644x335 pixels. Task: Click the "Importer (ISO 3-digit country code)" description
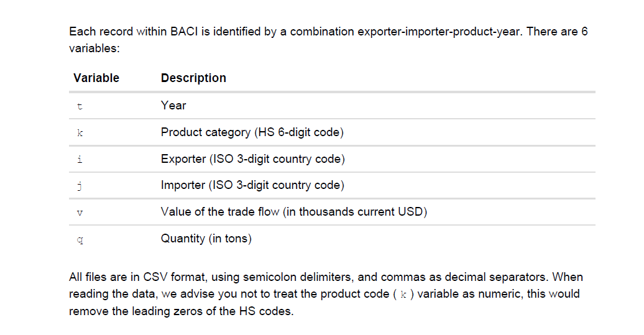(252, 185)
